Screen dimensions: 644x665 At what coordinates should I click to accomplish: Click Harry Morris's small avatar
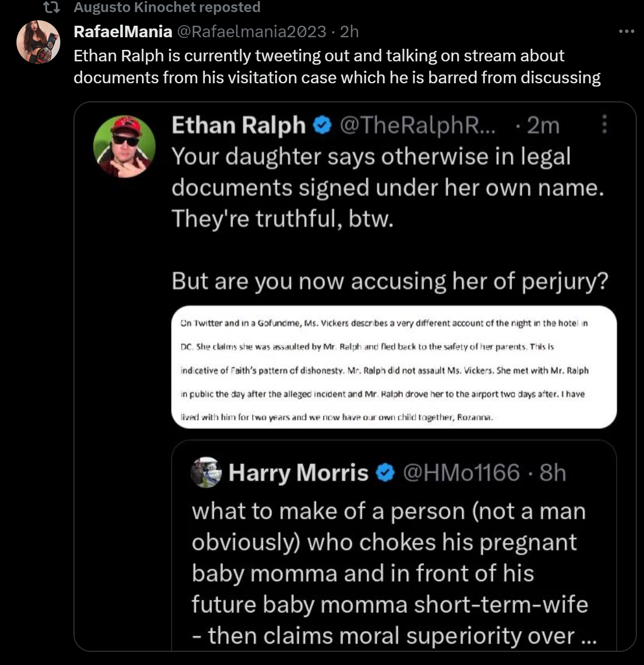tap(206, 472)
